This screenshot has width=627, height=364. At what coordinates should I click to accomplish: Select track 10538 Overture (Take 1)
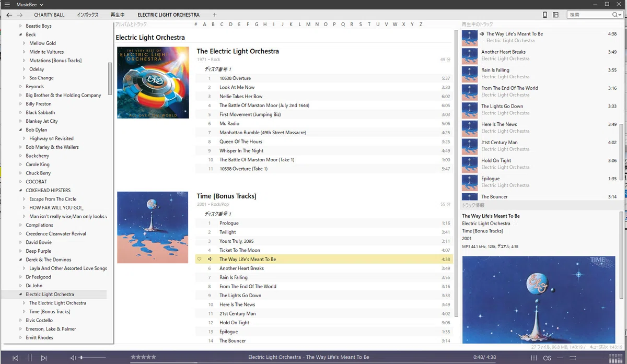[323, 169]
